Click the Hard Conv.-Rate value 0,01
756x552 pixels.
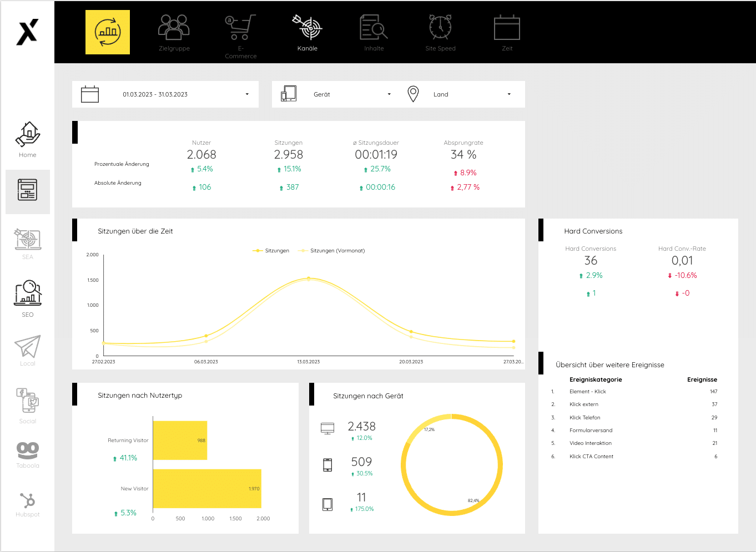(x=682, y=261)
